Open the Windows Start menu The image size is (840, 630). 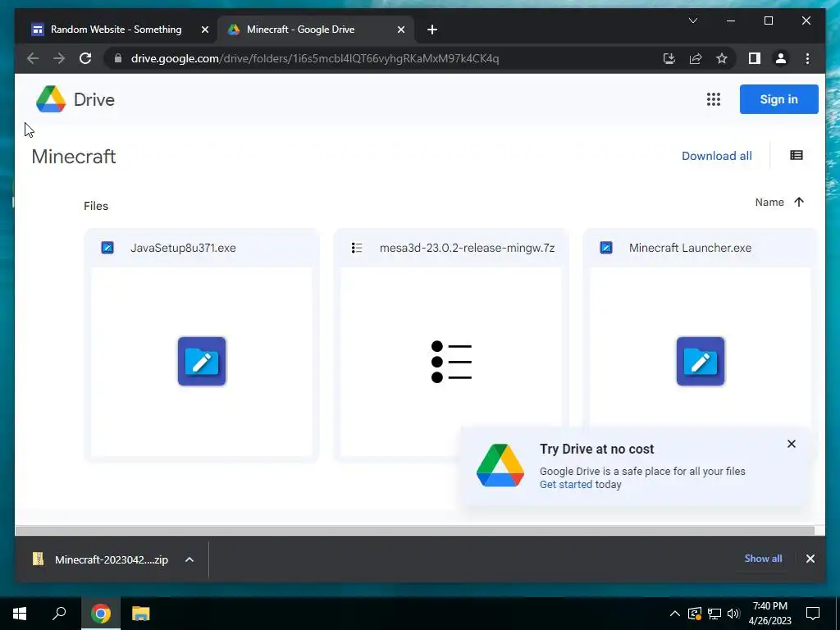[20, 614]
